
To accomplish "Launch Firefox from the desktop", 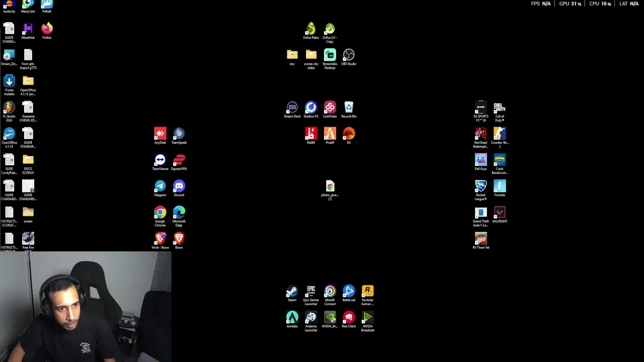I will pyautogui.click(x=47, y=31).
